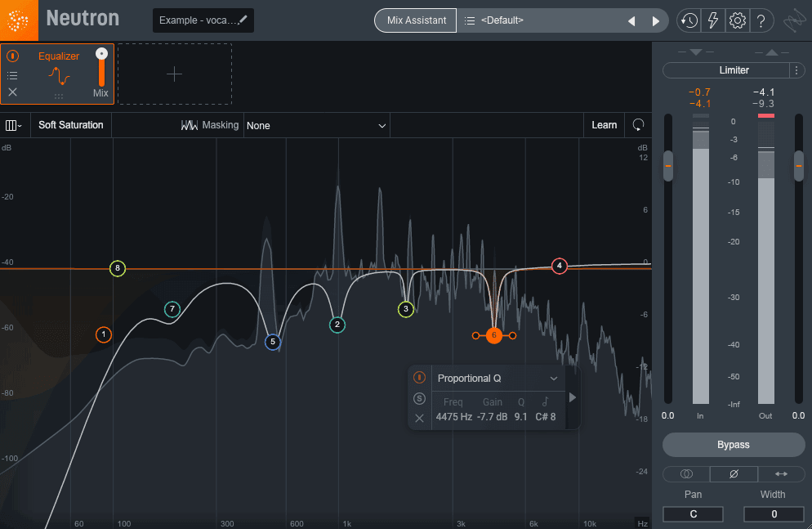This screenshot has height=529, width=812.
Task: Toggle band 6 power button in popup
Action: point(419,378)
